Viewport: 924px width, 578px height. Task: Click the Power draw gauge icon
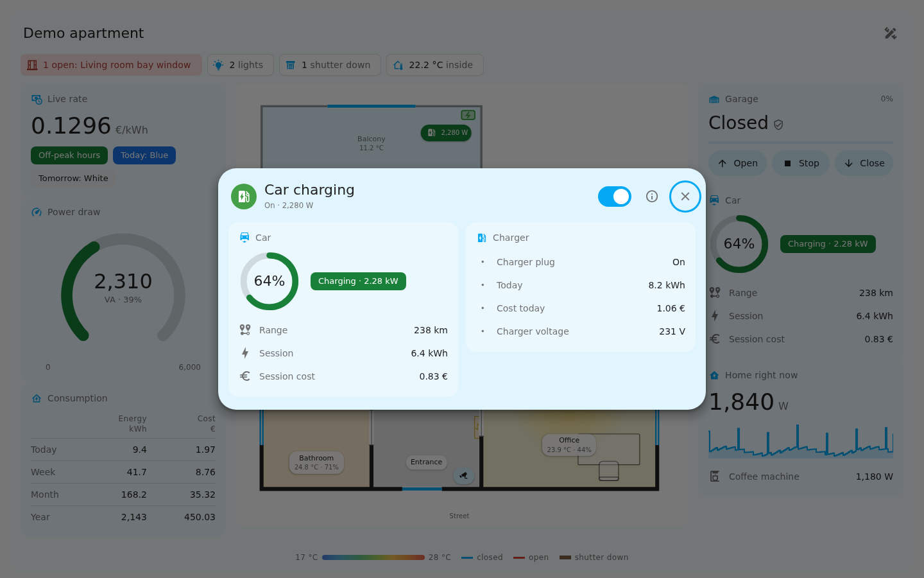tap(37, 212)
